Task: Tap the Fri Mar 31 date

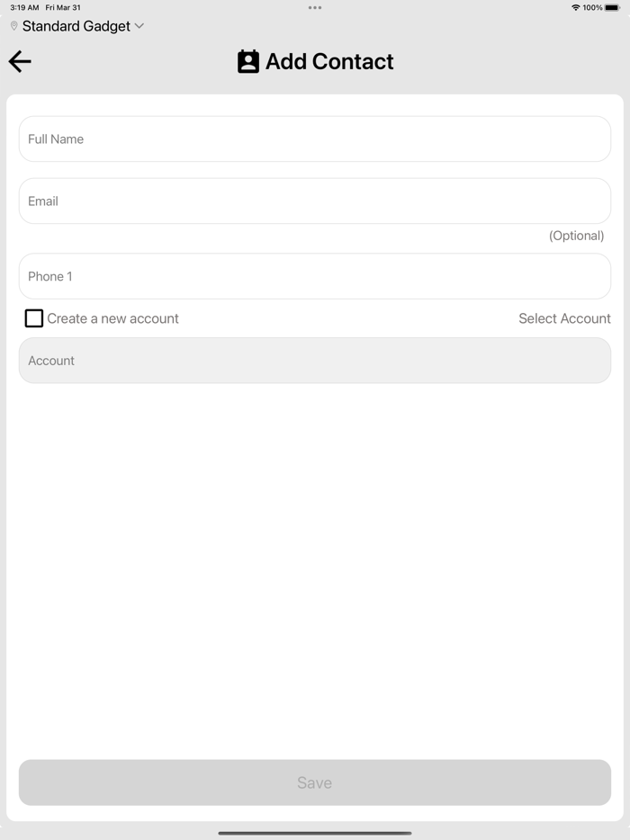Action: (63, 7)
